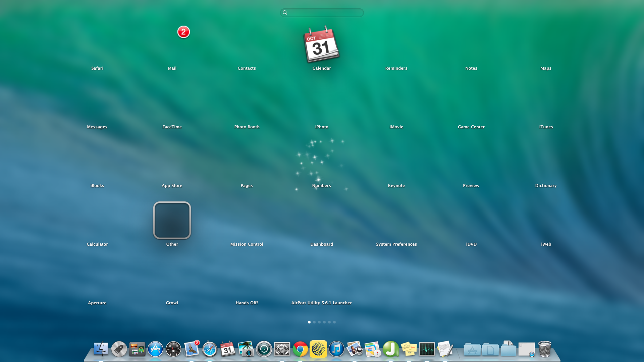
Task: Click the AirPort Utility 5.6.1 Launcher label
Action: pyautogui.click(x=321, y=303)
